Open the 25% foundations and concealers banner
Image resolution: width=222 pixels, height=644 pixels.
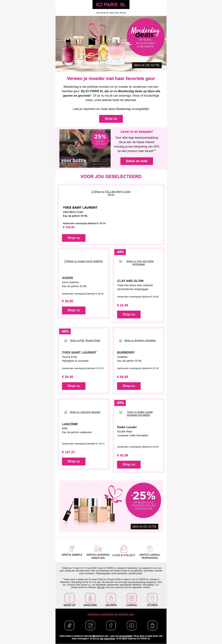(x=111, y=506)
